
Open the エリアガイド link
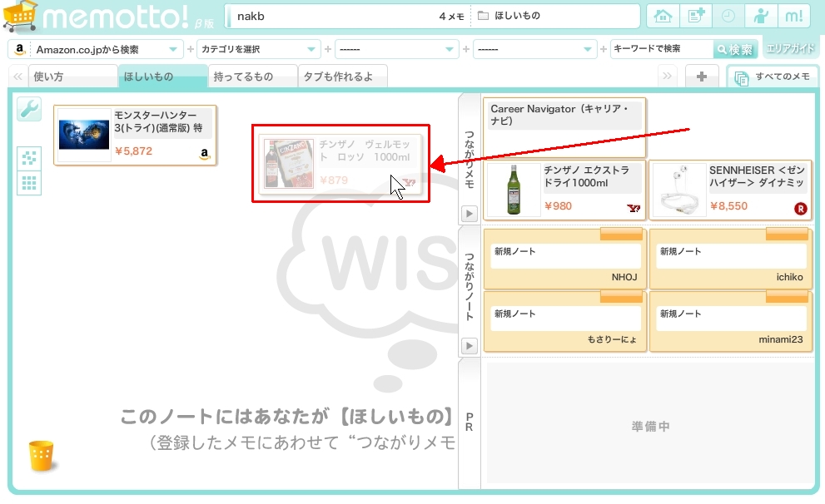pyautogui.click(x=790, y=48)
